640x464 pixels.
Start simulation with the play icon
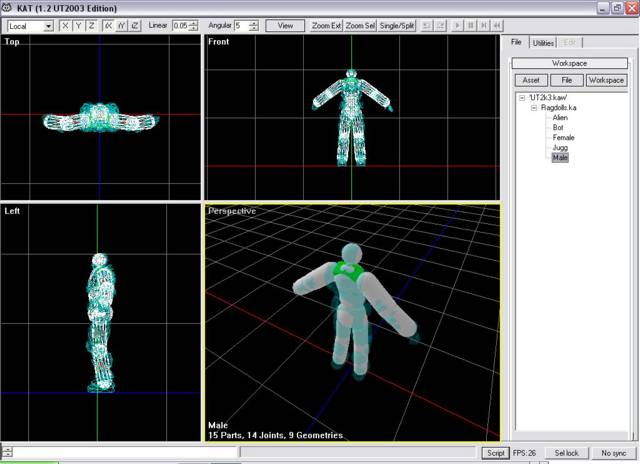click(x=457, y=26)
